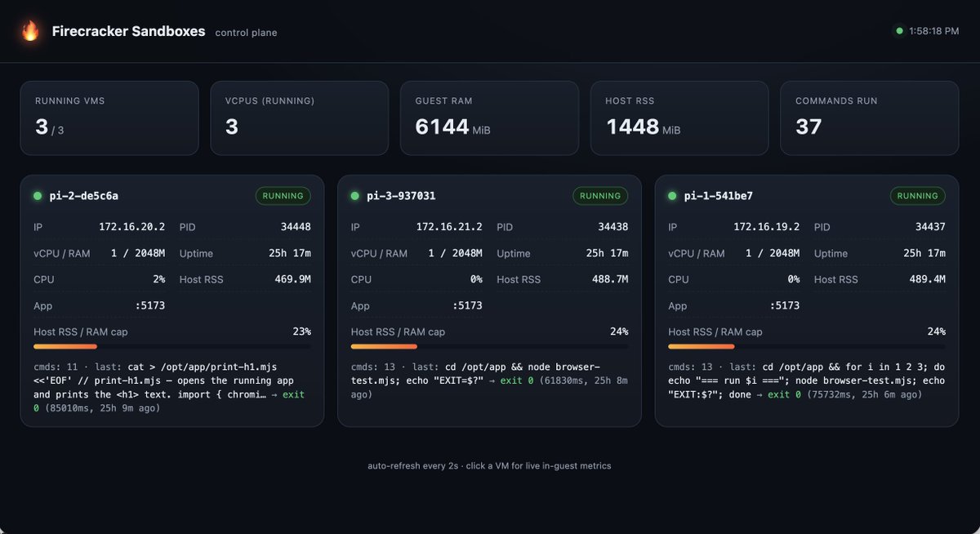Click the green status dot of pi-1-541be7
This screenshot has height=534, width=980.
coord(672,196)
